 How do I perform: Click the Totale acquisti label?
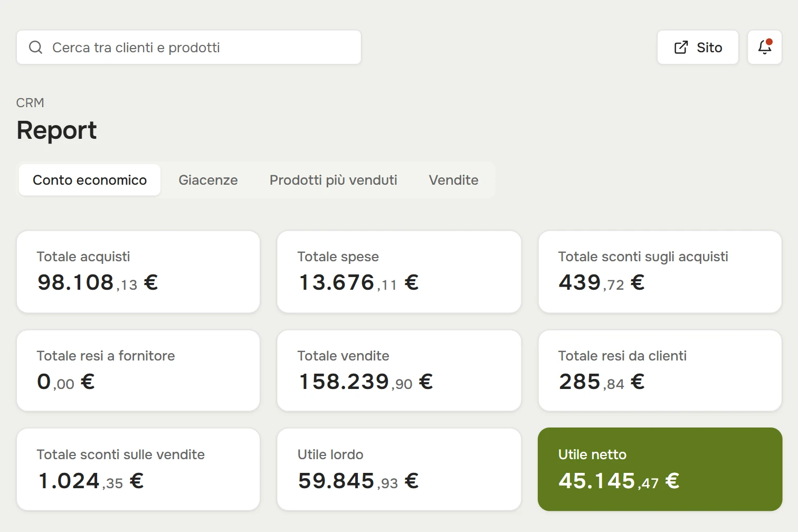click(83, 256)
